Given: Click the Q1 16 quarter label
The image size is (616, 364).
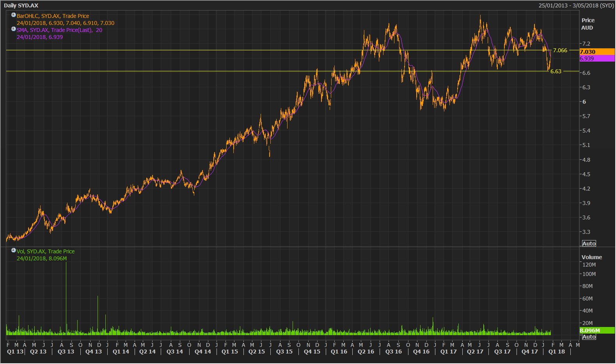Looking at the screenshot, I should 339,352.
